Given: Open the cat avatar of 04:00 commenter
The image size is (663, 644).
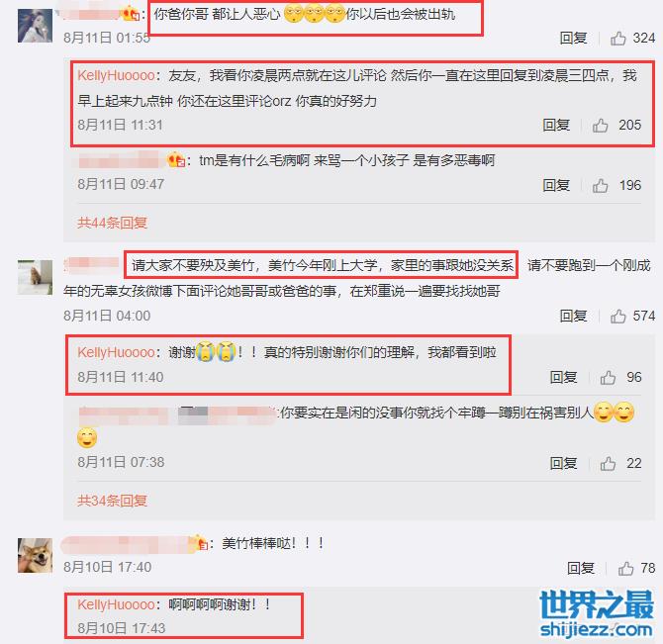Looking at the screenshot, I should (x=35, y=277).
